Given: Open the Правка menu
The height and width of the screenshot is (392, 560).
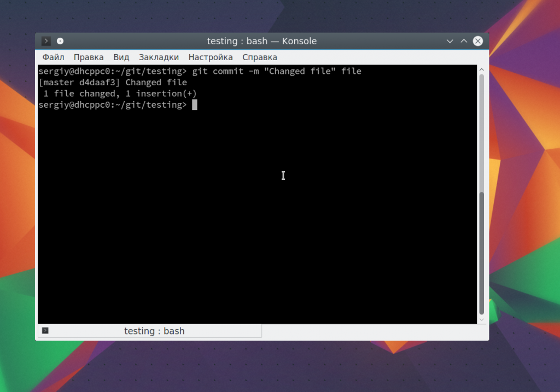Looking at the screenshot, I should (x=89, y=57).
